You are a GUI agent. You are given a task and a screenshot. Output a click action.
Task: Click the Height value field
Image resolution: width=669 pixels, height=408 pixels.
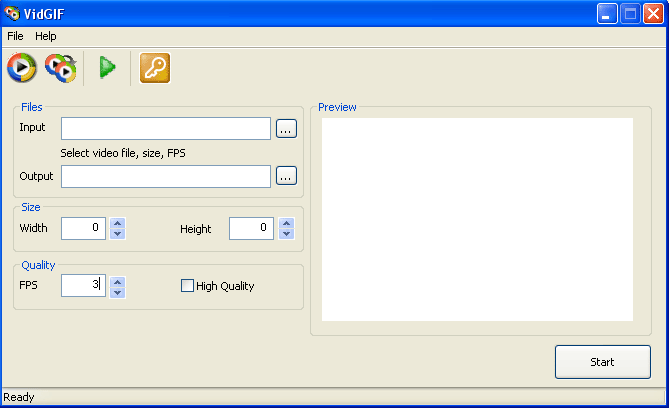tap(251, 228)
